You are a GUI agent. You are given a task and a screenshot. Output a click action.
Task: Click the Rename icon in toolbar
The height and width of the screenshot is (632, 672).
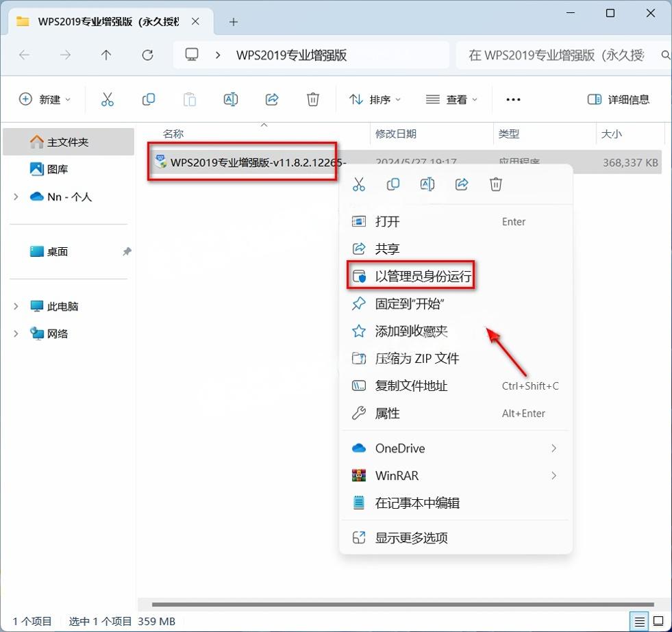(x=231, y=99)
